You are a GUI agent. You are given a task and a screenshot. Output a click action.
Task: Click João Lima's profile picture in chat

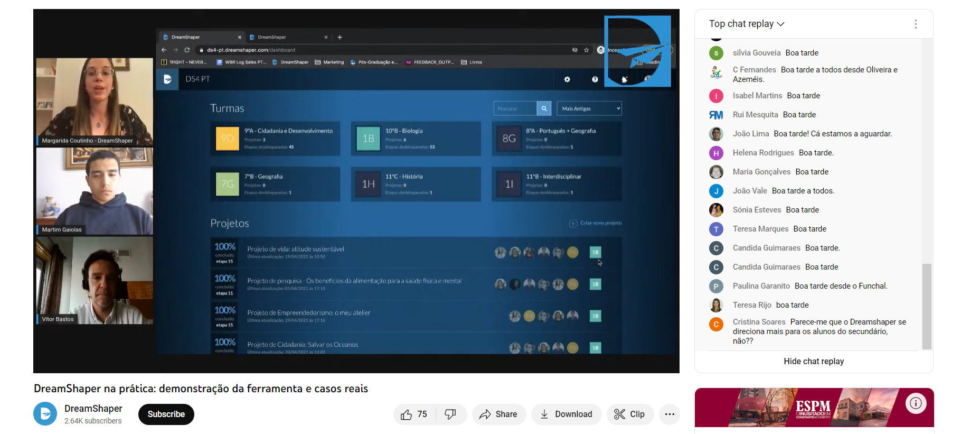point(716,134)
